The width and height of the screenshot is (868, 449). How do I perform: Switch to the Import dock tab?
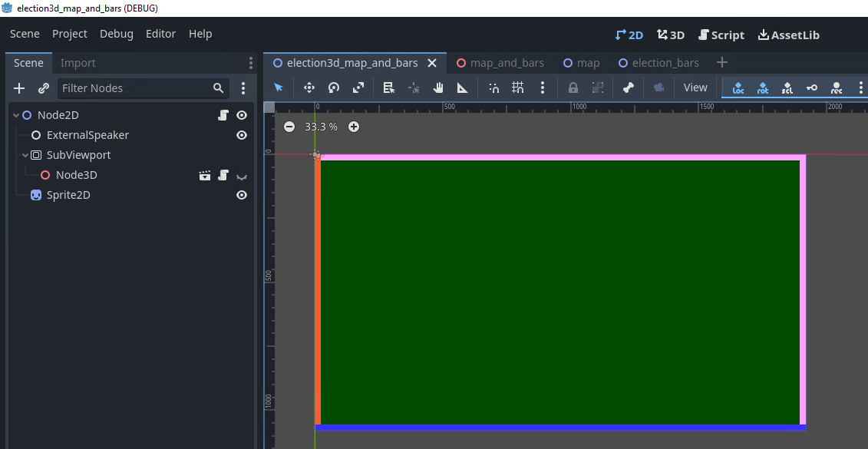(78, 63)
